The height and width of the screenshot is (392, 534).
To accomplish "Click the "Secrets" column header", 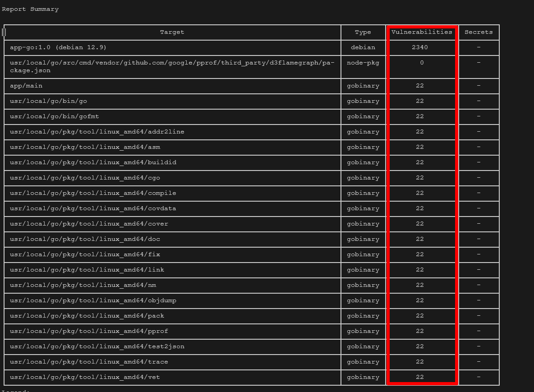I will (x=479, y=32).
